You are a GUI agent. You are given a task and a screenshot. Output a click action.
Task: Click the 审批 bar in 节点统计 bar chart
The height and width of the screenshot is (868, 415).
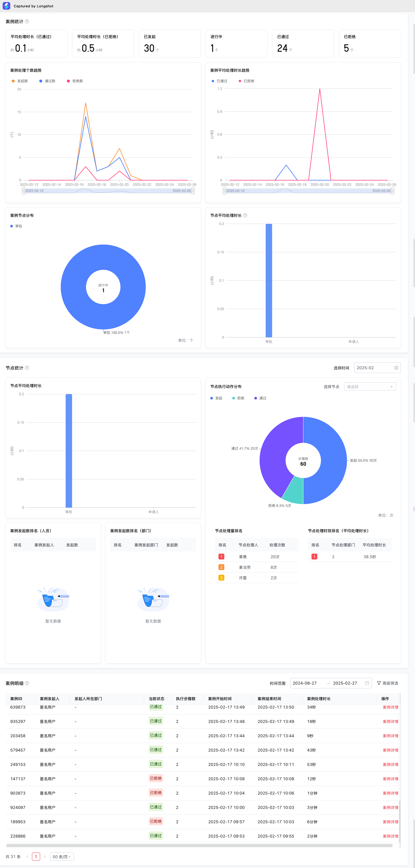click(x=69, y=451)
